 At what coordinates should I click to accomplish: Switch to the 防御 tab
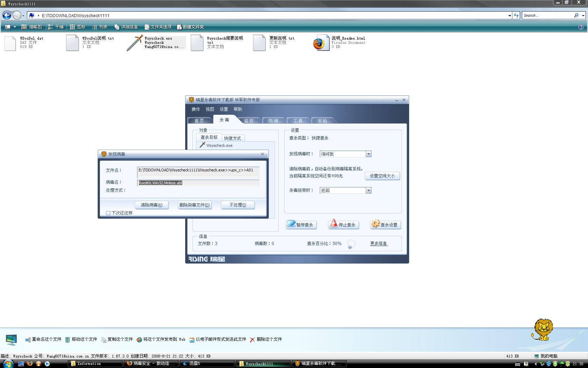[x=273, y=121]
